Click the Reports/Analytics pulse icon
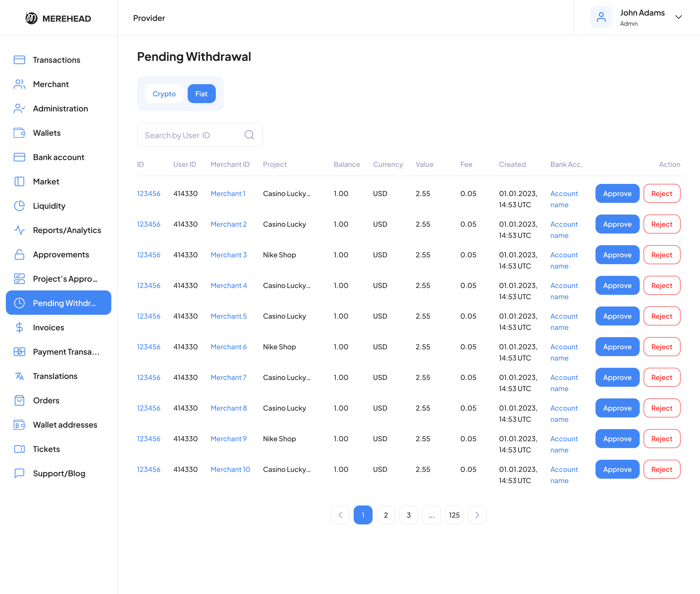Image resolution: width=700 pixels, height=594 pixels. 19,230
